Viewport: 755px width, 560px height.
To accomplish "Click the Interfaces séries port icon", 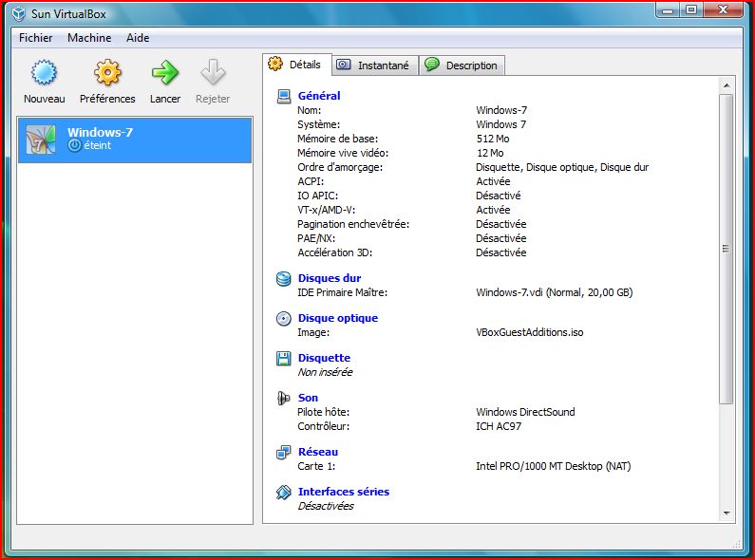I will point(284,493).
